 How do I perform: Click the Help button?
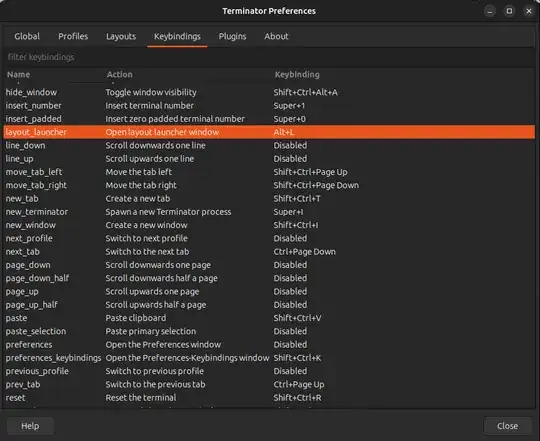point(30,426)
